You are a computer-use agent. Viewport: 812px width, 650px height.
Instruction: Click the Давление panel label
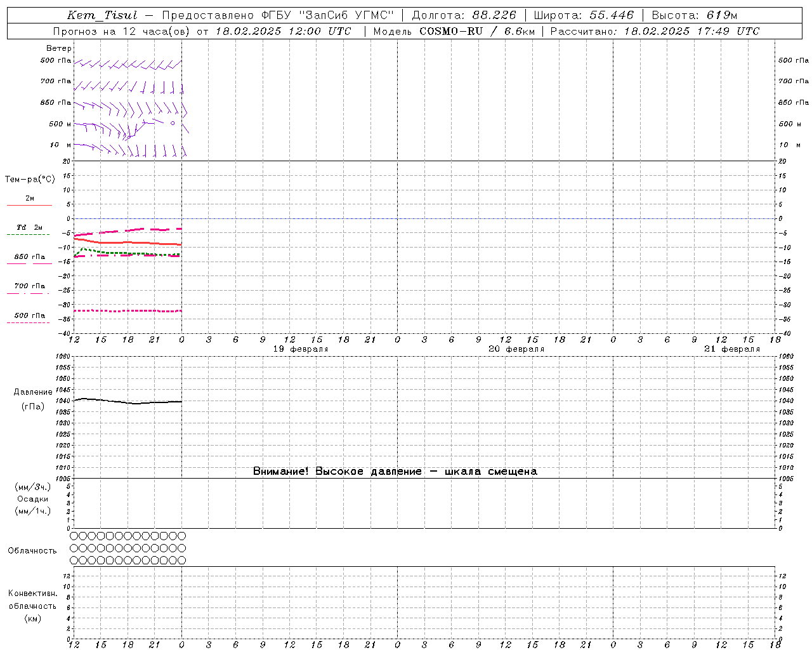[x=33, y=392]
